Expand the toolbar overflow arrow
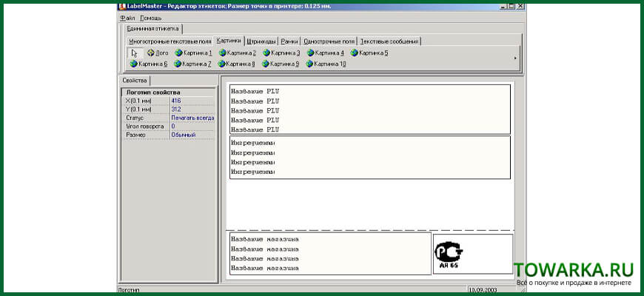 coord(515,58)
